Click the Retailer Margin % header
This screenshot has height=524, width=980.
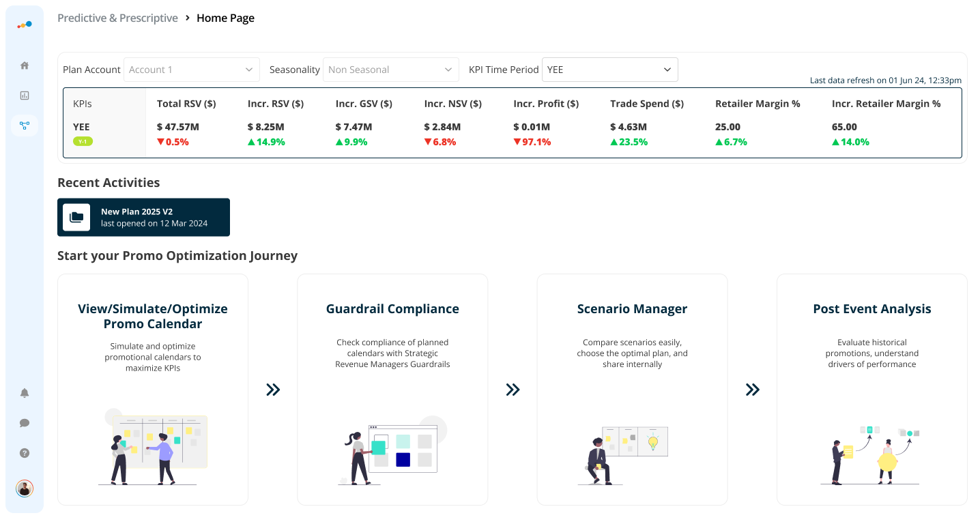pos(758,104)
